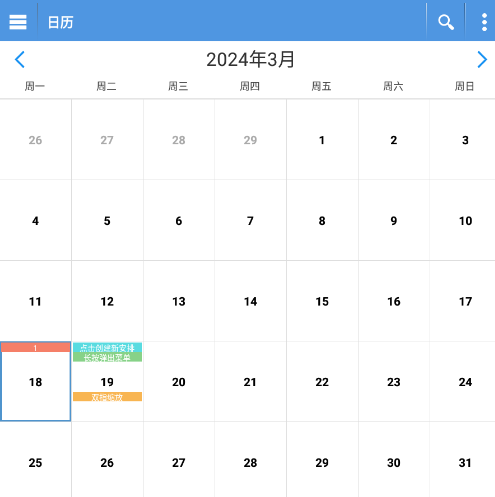Viewport: 495px width, 497px height.
Task: Tap the 日历 title in the header
Action: click(x=60, y=22)
